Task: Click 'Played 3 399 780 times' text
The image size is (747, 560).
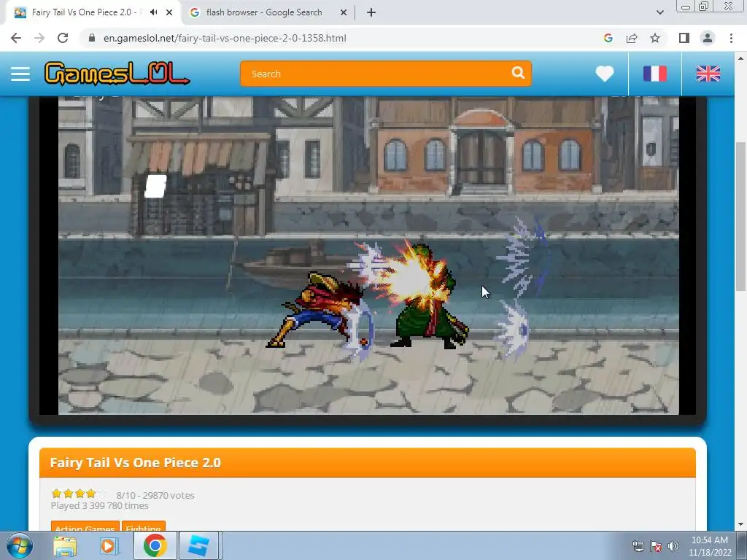Action: tap(99, 506)
